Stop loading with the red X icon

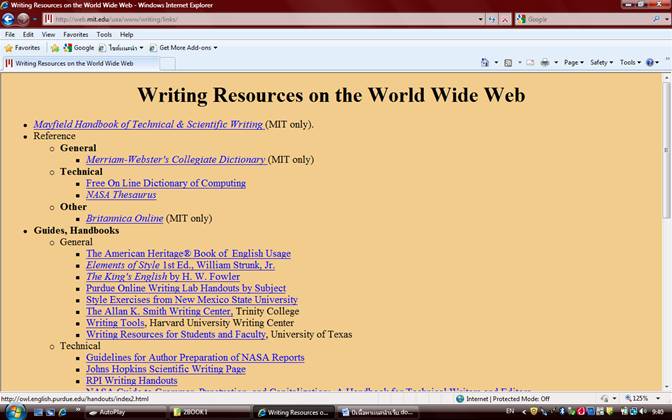(x=505, y=19)
